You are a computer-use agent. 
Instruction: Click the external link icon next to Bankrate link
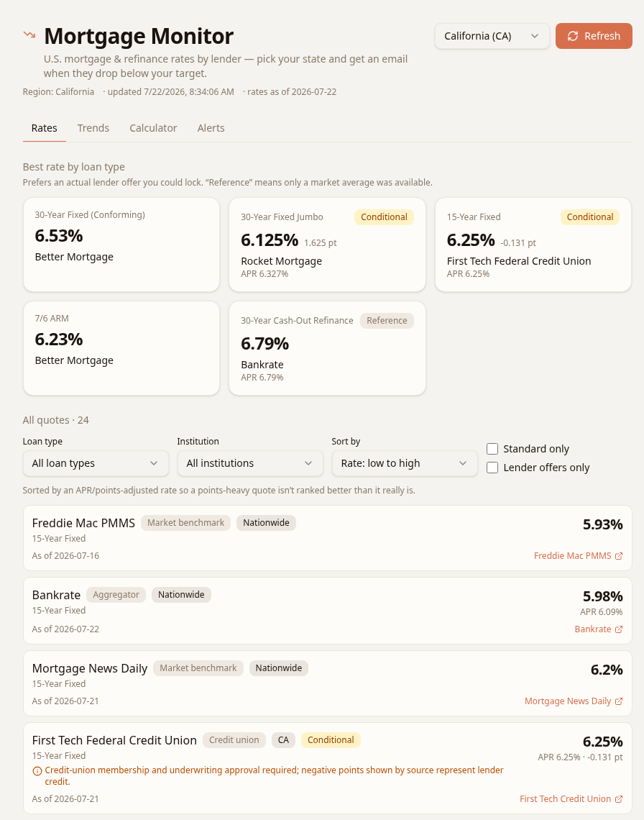pyautogui.click(x=619, y=629)
